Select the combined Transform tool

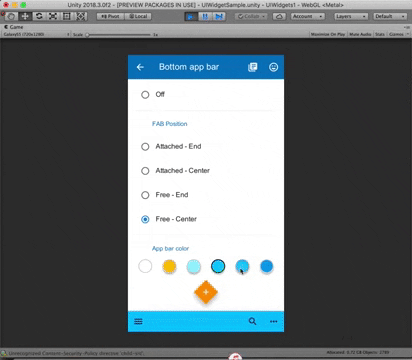(81, 16)
